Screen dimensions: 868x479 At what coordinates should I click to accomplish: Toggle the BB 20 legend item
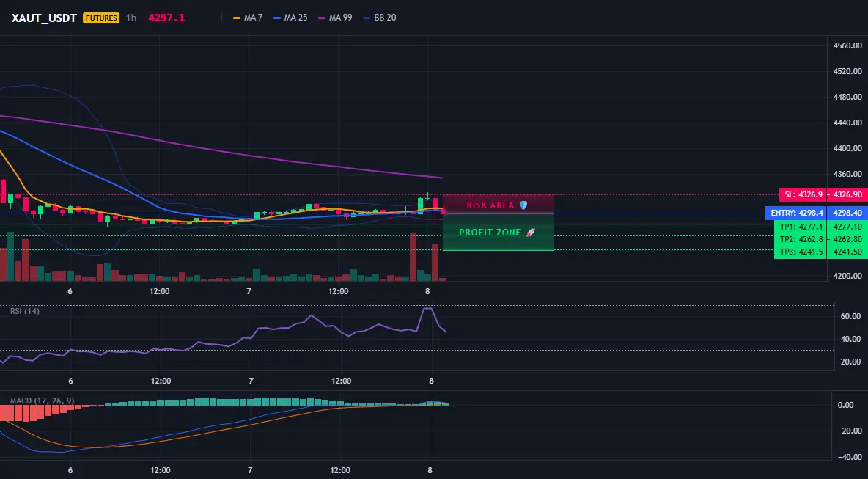(380, 18)
